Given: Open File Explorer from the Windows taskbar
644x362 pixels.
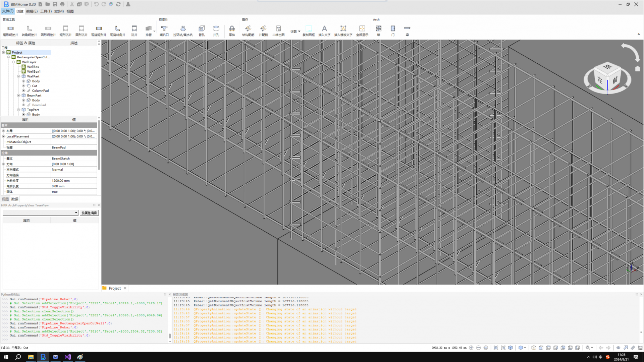Looking at the screenshot, I should (31, 357).
